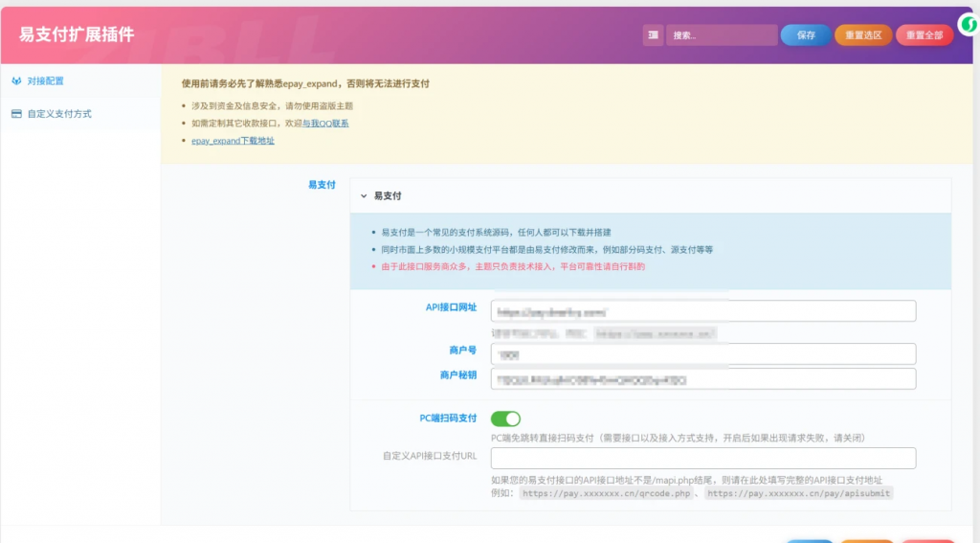This screenshot has width=980, height=543.
Task: Click the expand-all sections icon beside search
Action: [x=654, y=35]
